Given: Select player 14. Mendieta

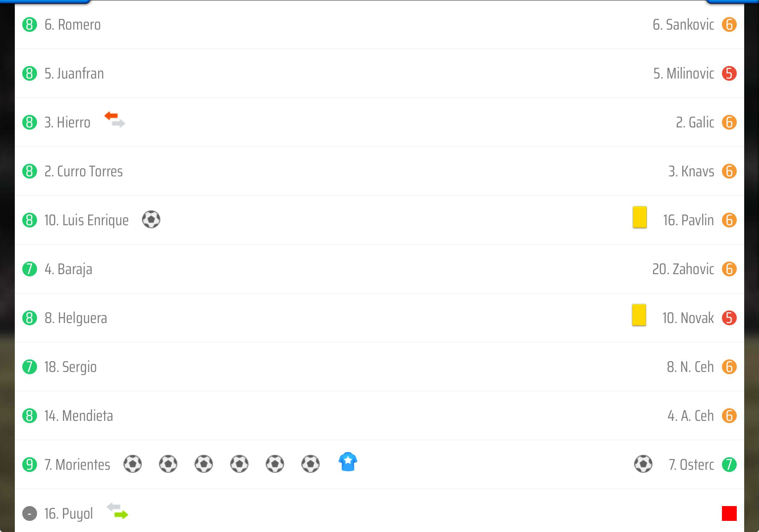Looking at the screenshot, I should [79, 416].
